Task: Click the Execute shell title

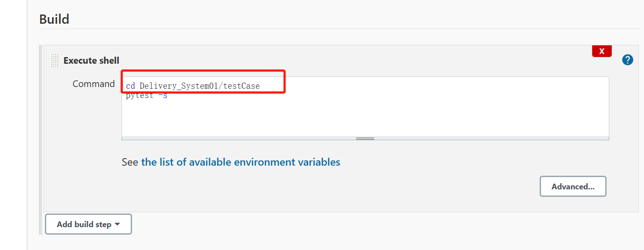Action: pos(91,61)
